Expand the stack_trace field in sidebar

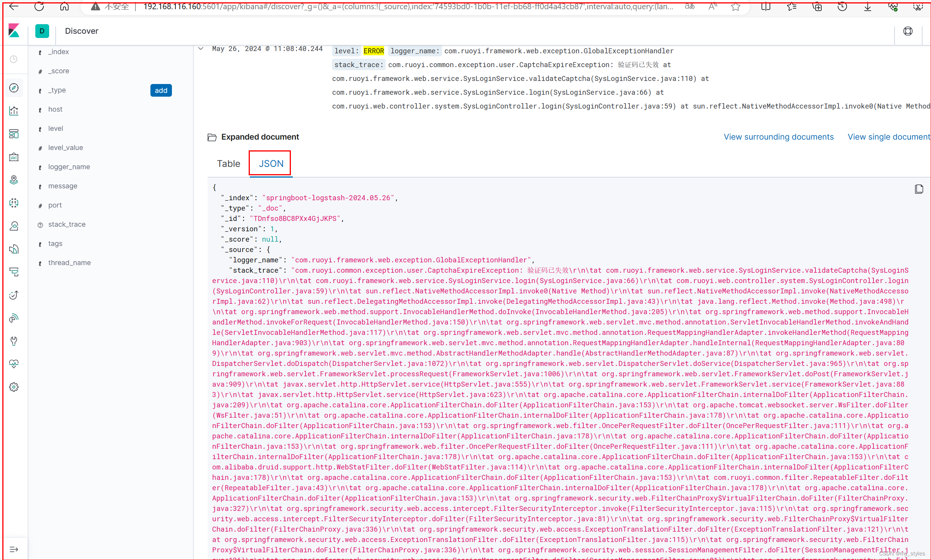click(66, 224)
